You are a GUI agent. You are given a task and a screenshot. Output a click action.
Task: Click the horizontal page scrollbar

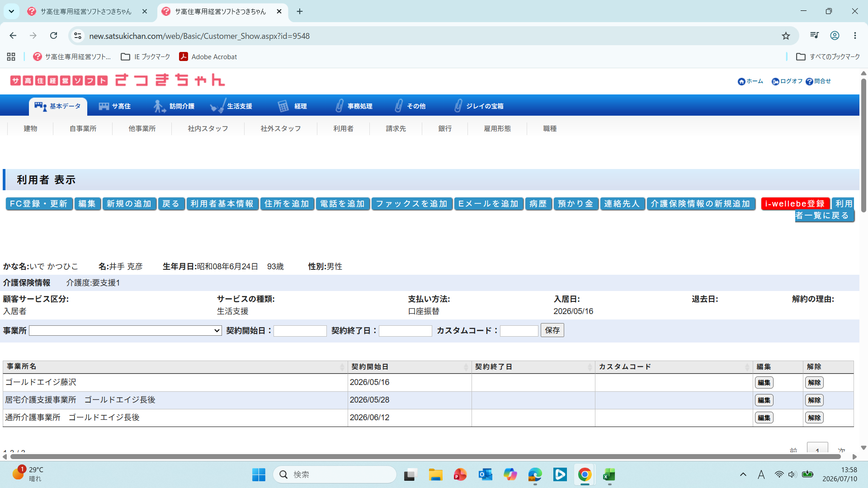click(425, 457)
